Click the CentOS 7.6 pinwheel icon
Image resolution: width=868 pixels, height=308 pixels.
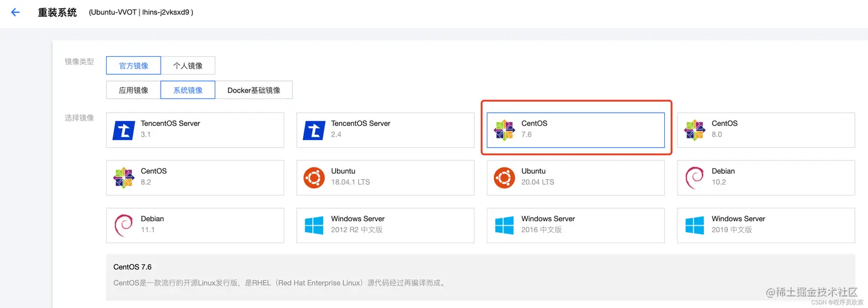pyautogui.click(x=505, y=130)
